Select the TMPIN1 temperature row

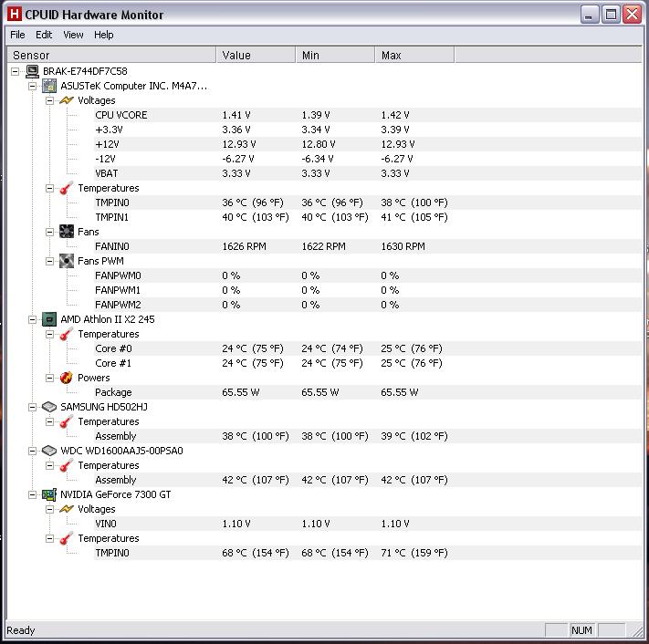click(x=368, y=217)
